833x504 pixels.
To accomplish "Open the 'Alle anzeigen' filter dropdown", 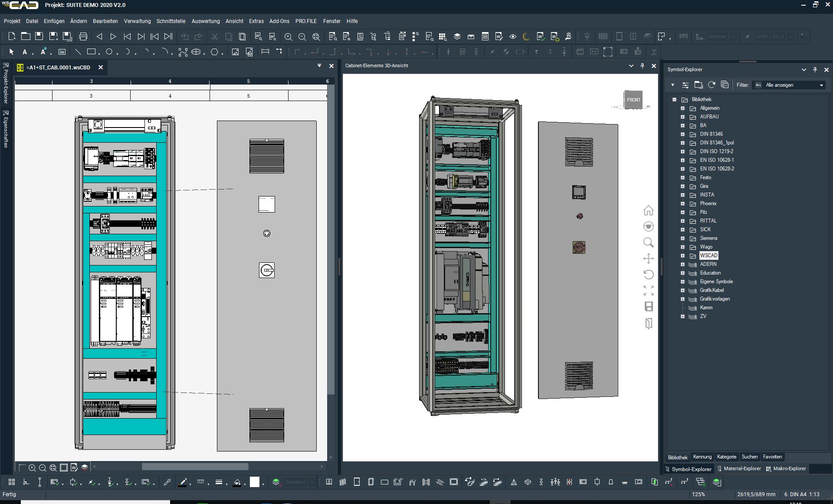I will (821, 85).
